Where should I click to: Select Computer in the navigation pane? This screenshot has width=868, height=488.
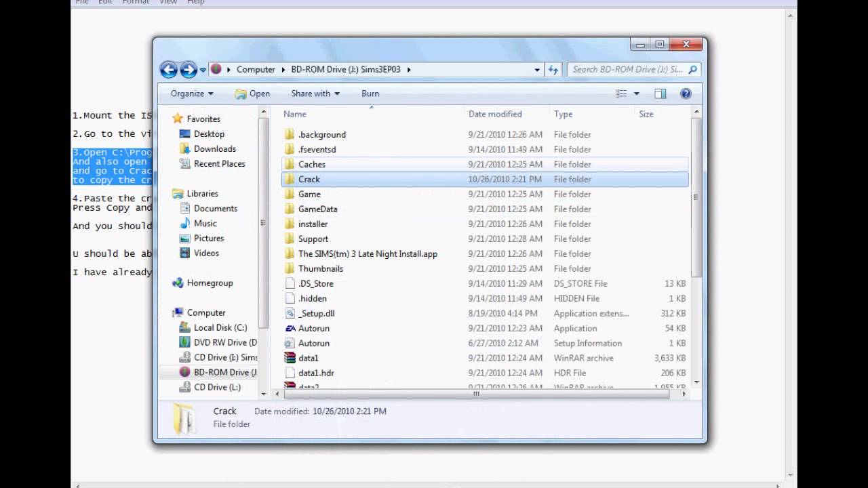point(205,312)
